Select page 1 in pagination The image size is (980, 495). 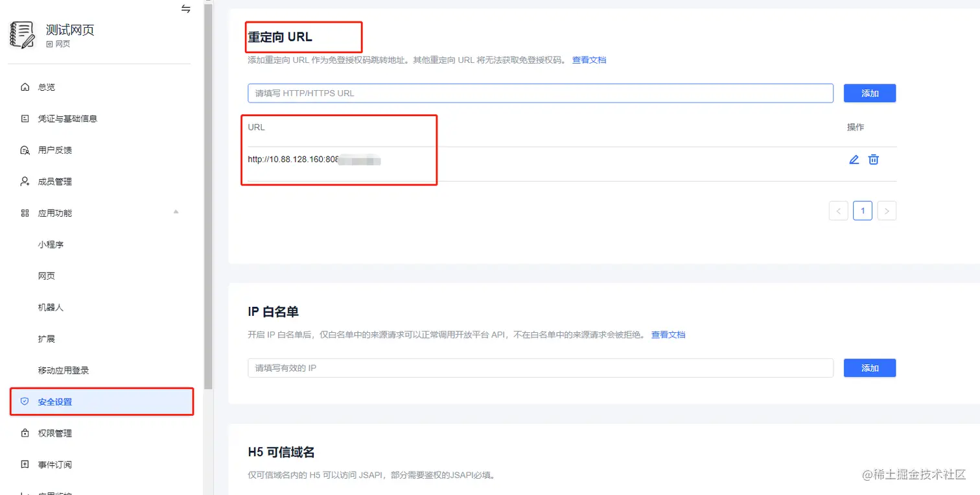(863, 211)
